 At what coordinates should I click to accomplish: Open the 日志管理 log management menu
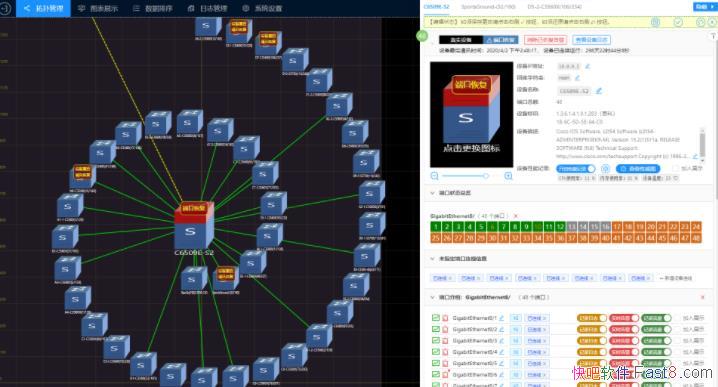[207, 8]
